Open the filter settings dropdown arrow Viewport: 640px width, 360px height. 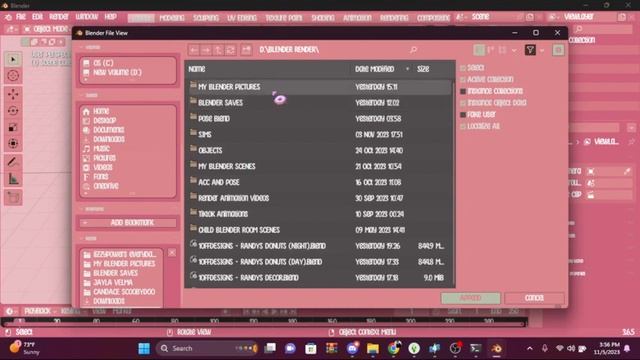(542, 50)
